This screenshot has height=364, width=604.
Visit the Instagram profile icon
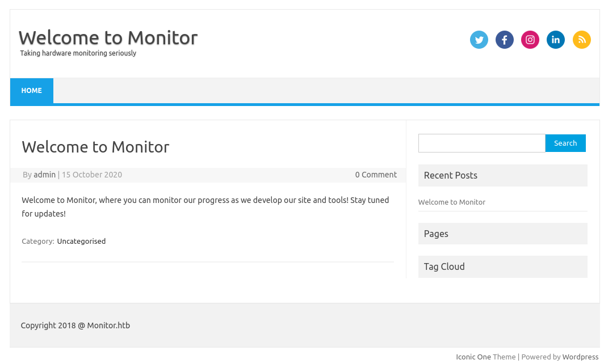point(530,40)
